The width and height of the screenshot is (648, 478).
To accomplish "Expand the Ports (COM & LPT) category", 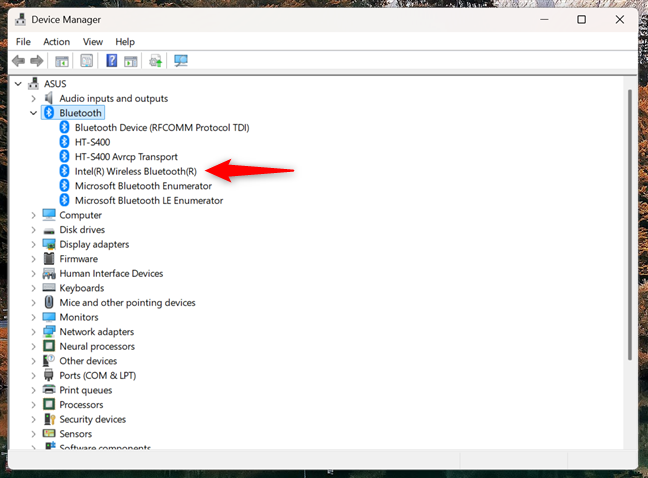I will [33, 375].
